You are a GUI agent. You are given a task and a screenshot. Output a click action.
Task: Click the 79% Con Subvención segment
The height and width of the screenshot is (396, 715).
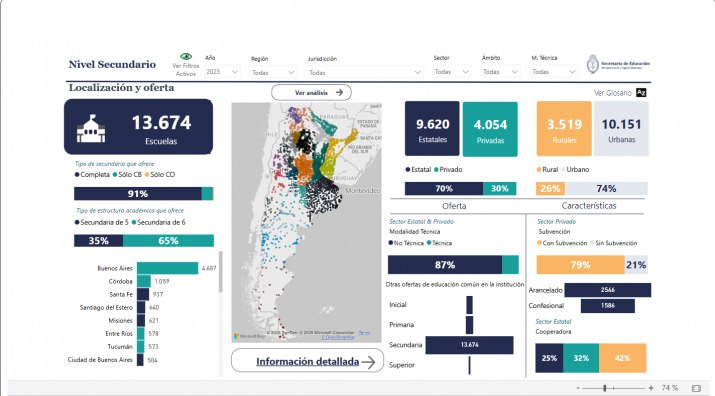580,265
